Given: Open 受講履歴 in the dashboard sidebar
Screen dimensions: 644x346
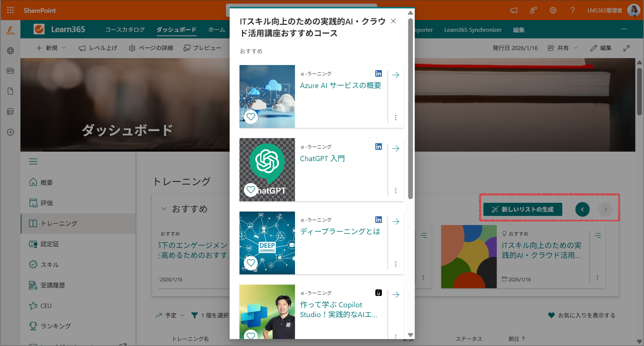Looking at the screenshot, I should click(78, 285).
